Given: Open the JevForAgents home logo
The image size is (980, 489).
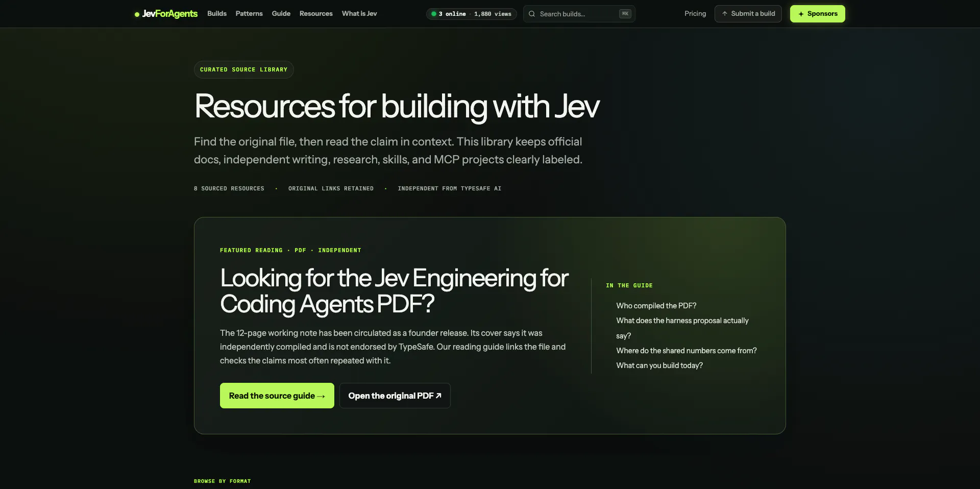Looking at the screenshot, I should tap(166, 14).
